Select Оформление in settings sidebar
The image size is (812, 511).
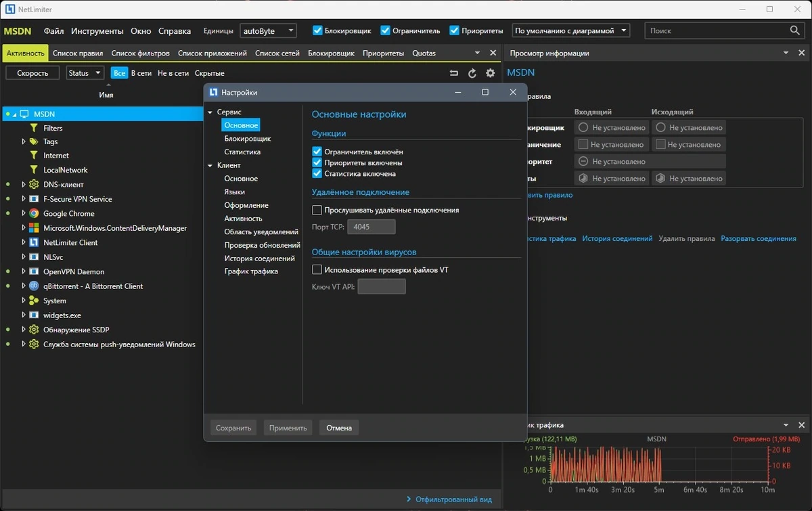pyautogui.click(x=246, y=205)
